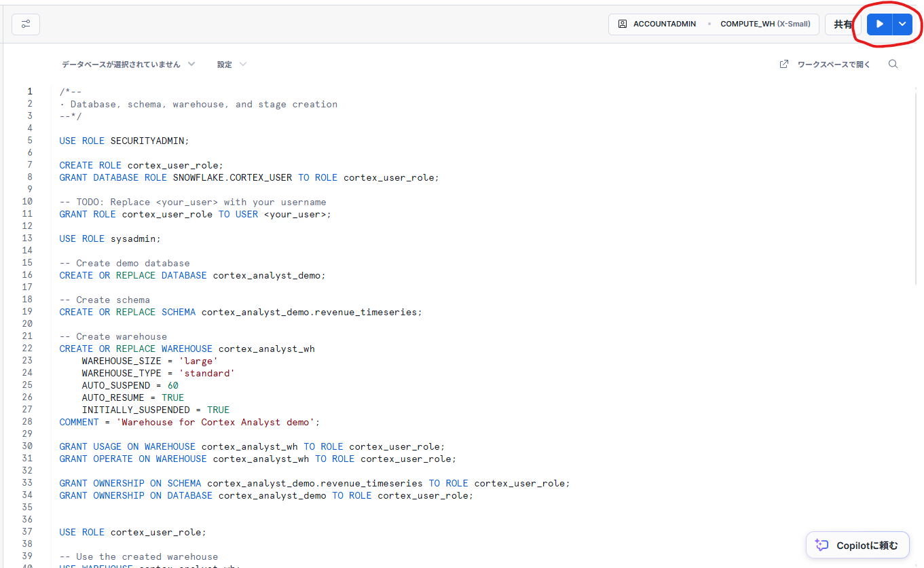The image size is (924, 568).
Task: Click the 'Warehouse for Cortex Analyst demo' string
Action: [x=215, y=422]
